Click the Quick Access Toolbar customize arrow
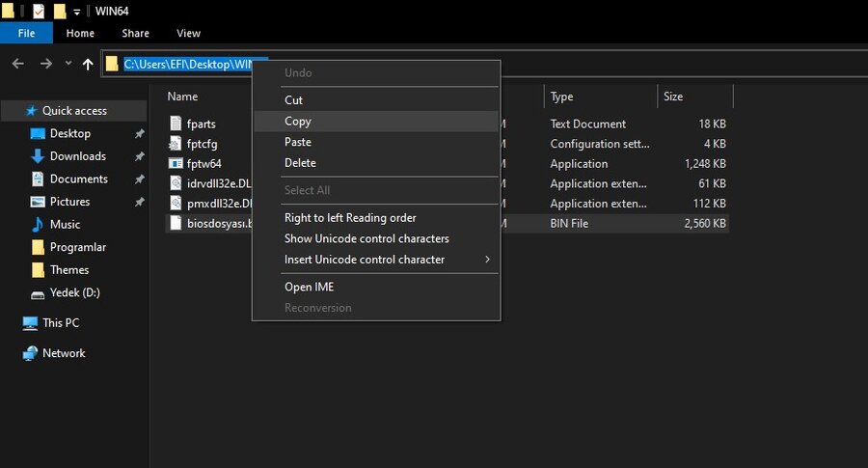 (77, 12)
